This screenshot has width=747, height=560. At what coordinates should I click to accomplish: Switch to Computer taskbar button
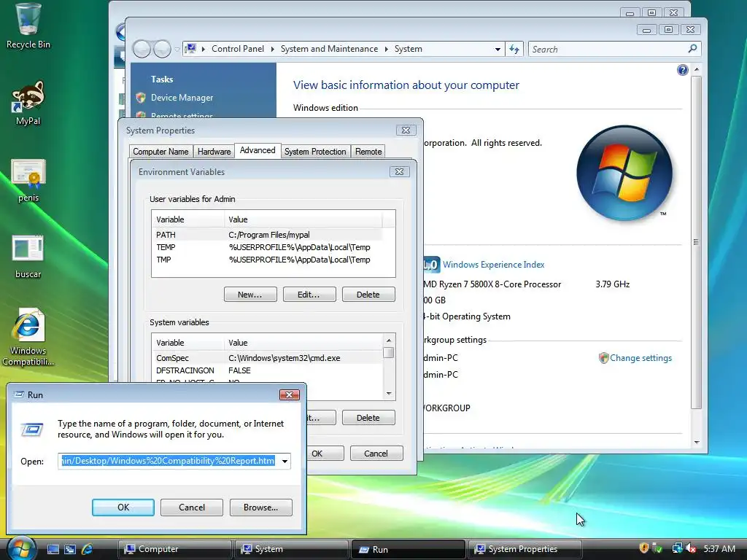(174, 549)
